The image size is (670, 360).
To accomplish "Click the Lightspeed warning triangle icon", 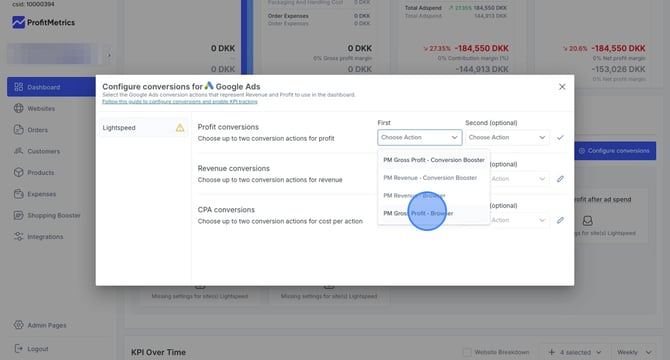I will (180, 128).
